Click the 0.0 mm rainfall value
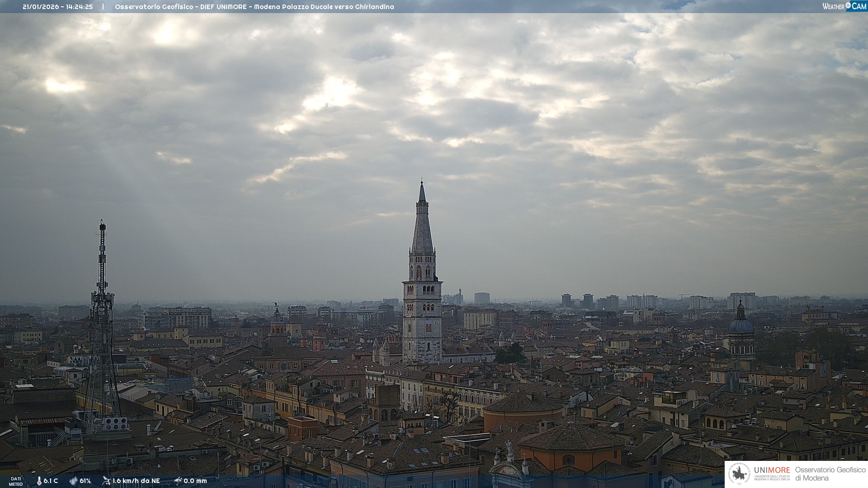Viewport: 868px width, 488px height. (x=195, y=481)
